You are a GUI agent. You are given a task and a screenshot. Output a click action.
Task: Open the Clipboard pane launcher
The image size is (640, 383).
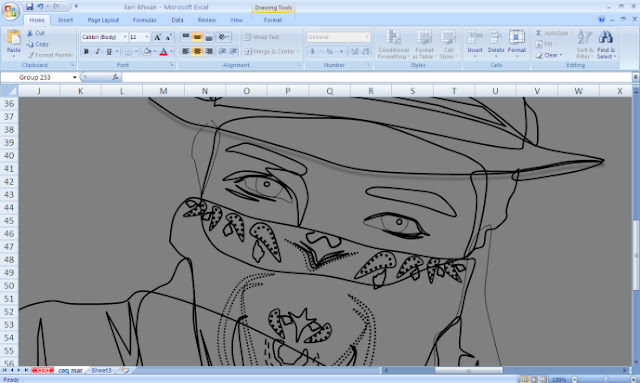click(73, 65)
